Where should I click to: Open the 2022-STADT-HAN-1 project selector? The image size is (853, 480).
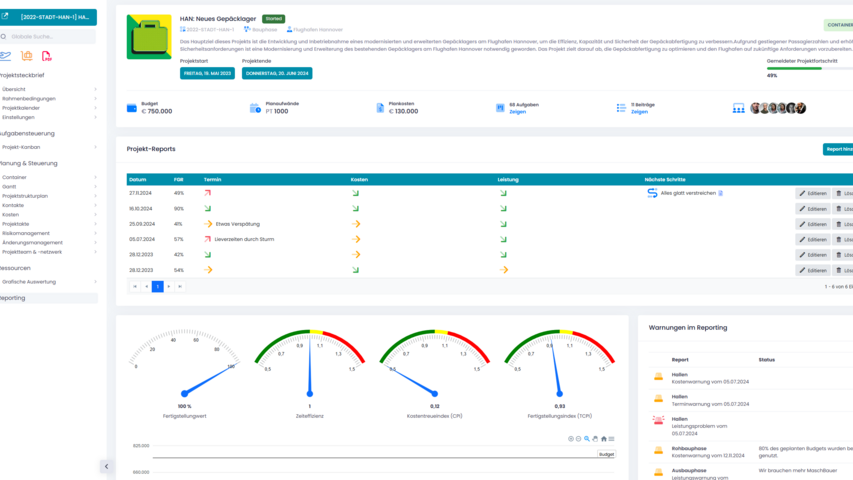pyautogui.click(x=48, y=17)
